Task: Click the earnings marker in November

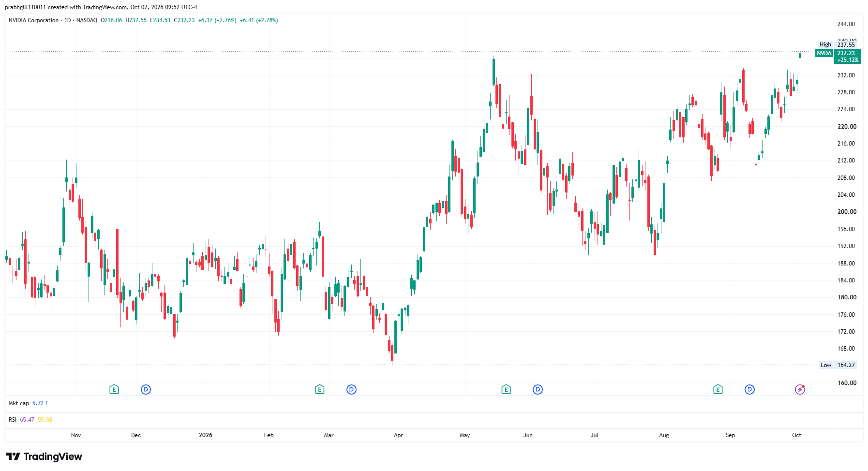Action: pyautogui.click(x=114, y=389)
